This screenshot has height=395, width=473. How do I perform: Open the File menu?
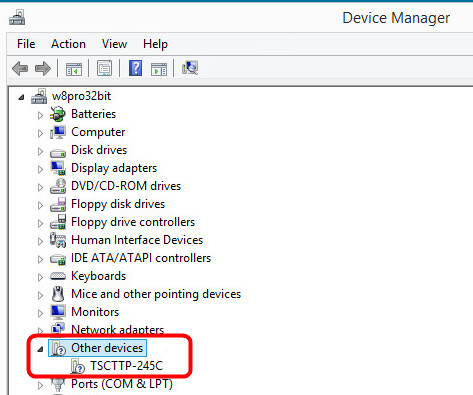(x=26, y=44)
